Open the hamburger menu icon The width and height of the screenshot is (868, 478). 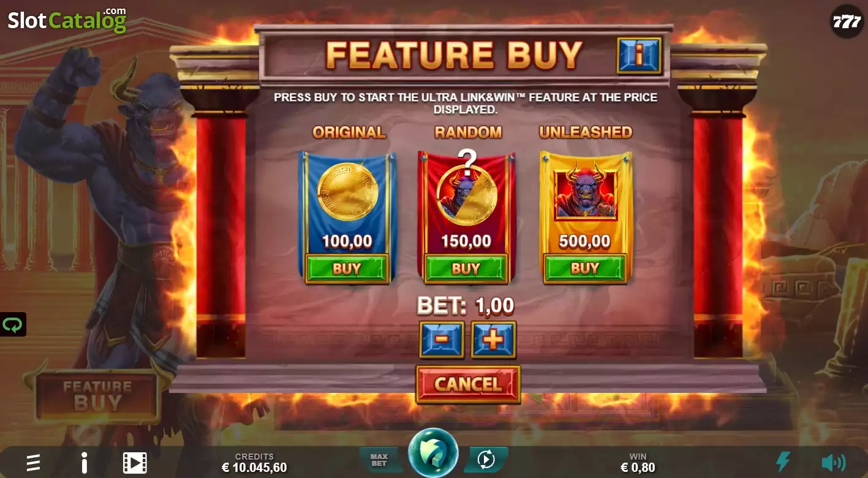[33, 463]
